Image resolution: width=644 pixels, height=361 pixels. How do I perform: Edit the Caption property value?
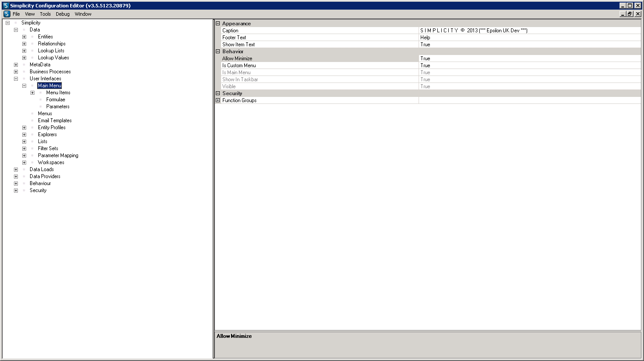[x=530, y=31]
